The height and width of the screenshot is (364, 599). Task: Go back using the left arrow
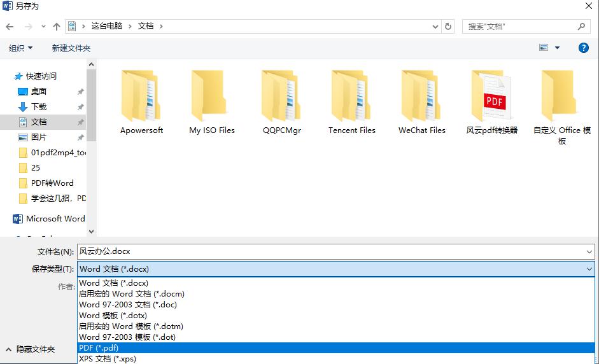[x=10, y=26]
